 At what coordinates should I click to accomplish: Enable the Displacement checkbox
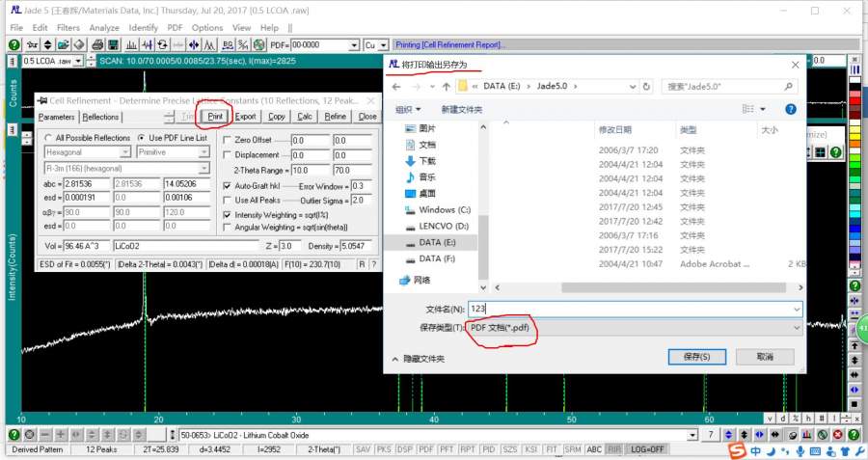click(227, 155)
